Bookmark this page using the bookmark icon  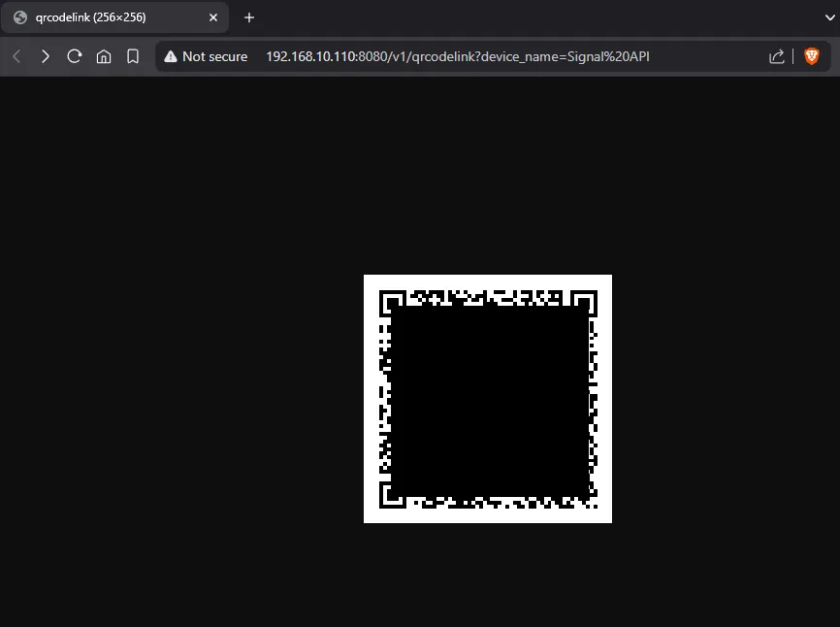tap(133, 56)
